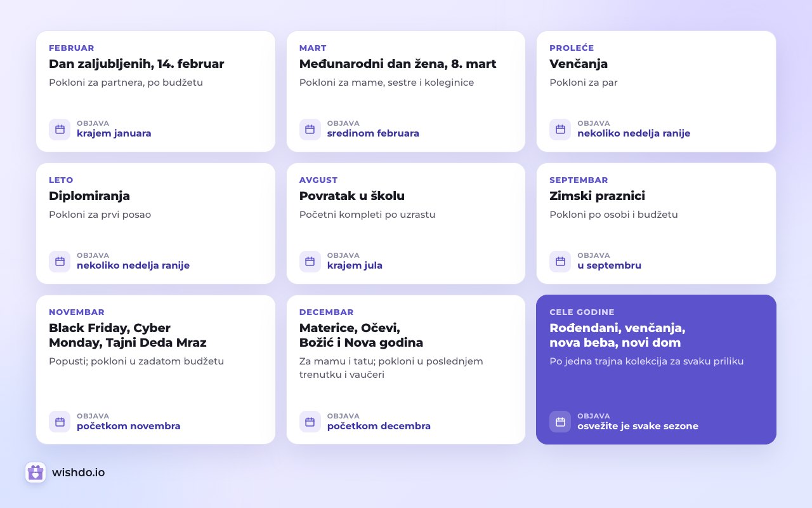Click the 'sredinom februara' publish date
This screenshot has width=812, height=508.
point(373,133)
